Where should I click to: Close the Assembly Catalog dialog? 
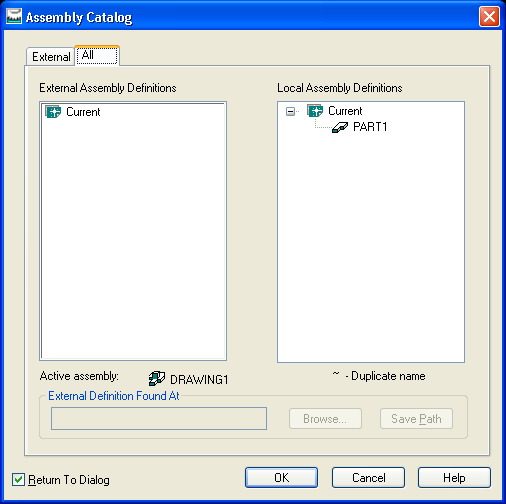click(489, 16)
